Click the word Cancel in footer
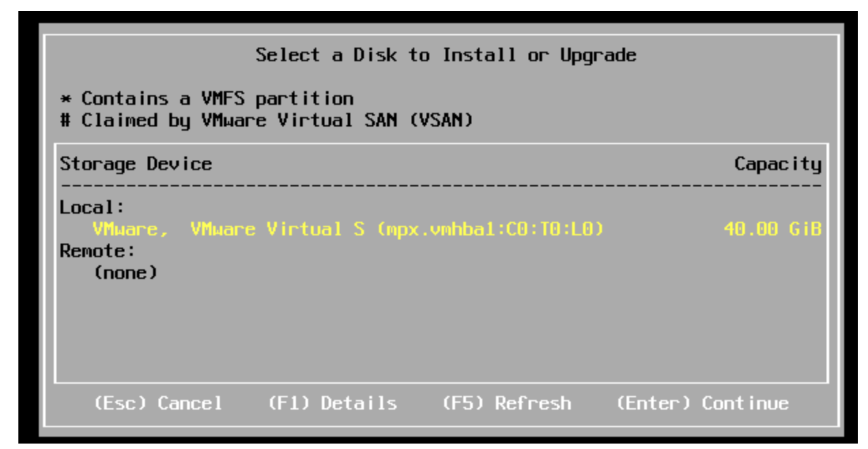The width and height of the screenshot is (868, 449). [190, 403]
